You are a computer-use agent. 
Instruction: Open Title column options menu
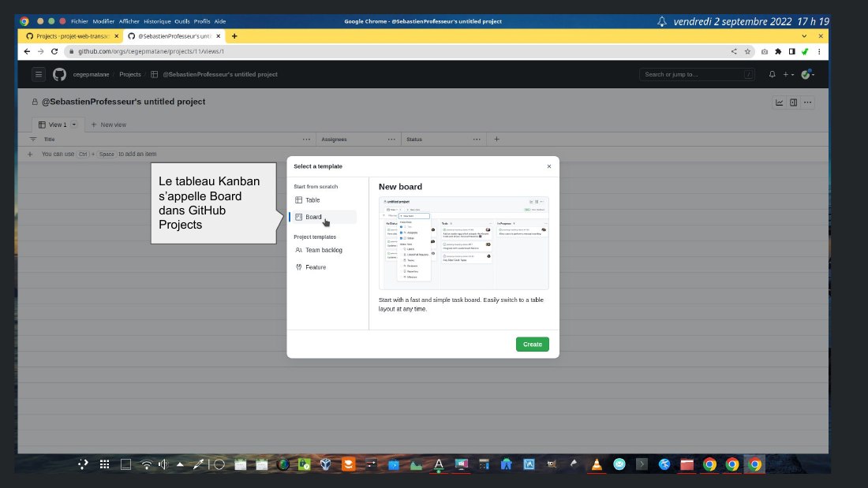(x=306, y=140)
